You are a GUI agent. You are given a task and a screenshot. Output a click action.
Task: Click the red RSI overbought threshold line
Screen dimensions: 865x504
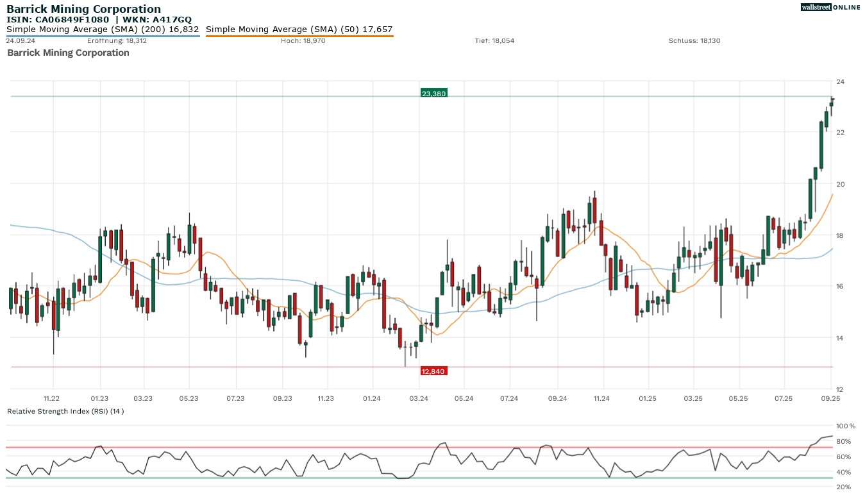click(x=419, y=447)
